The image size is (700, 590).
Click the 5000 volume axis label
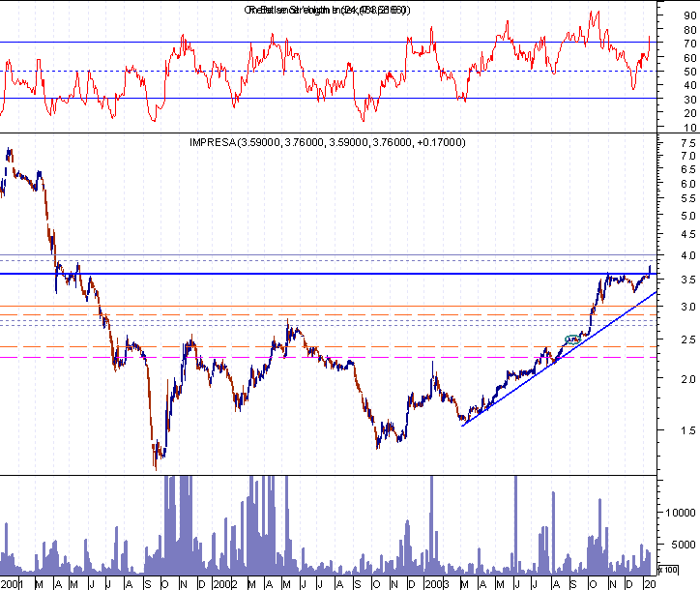point(683,545)
